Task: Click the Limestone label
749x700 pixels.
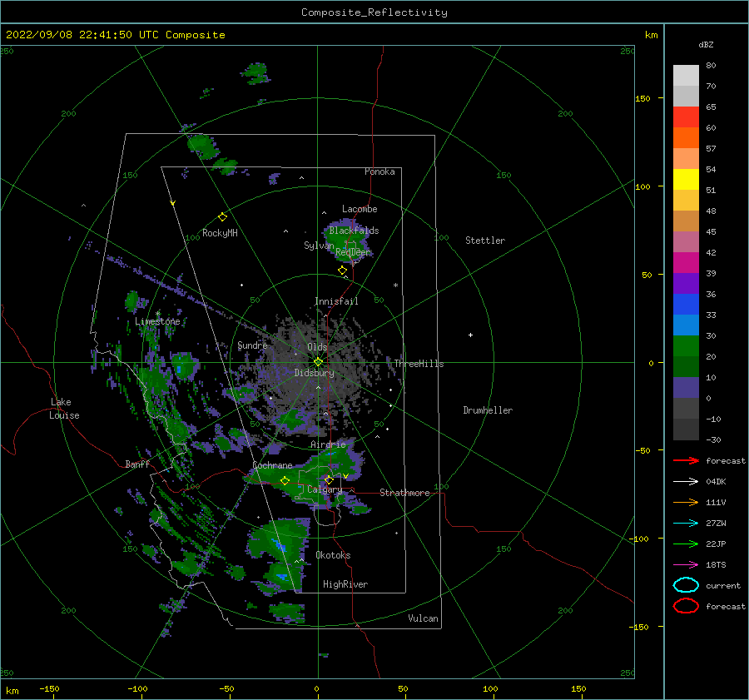Action: click(x=157, y=321)
